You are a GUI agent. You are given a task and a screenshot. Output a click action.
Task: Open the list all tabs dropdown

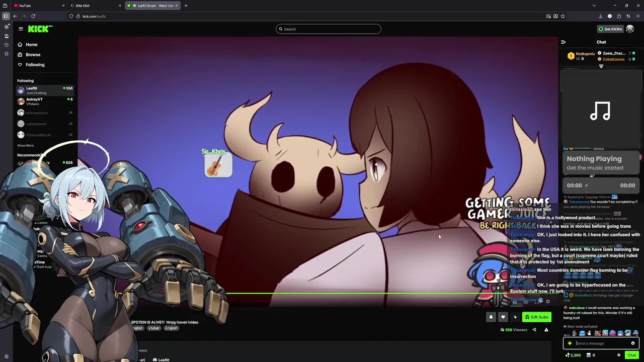[594, 6]
